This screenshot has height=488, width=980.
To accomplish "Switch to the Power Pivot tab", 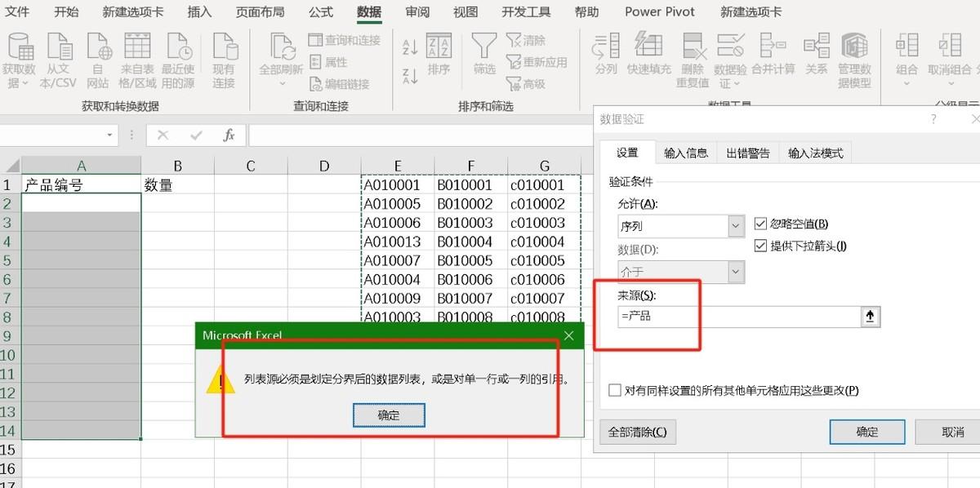I will [660, 11].
